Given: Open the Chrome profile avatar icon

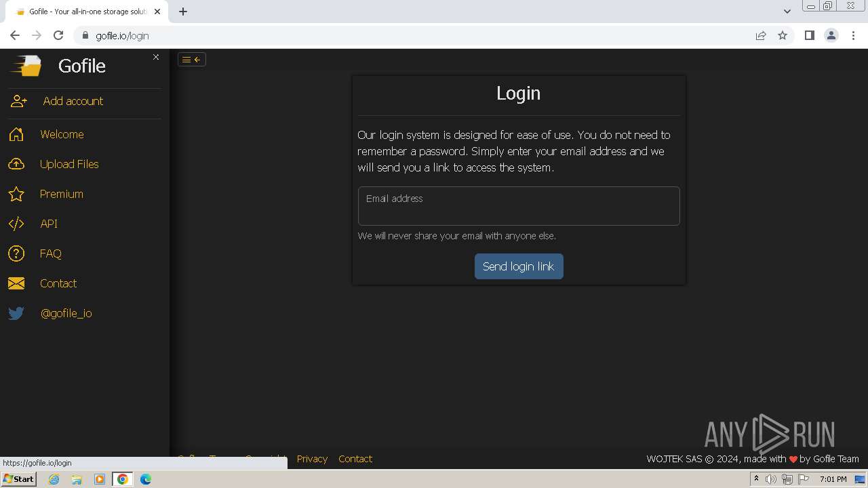Looking at the screenshot, I should tap(831, 35).
